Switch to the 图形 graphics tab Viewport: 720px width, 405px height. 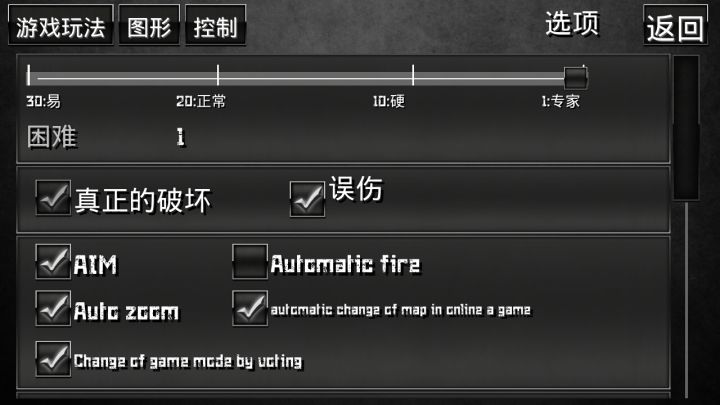pos(149,25)
